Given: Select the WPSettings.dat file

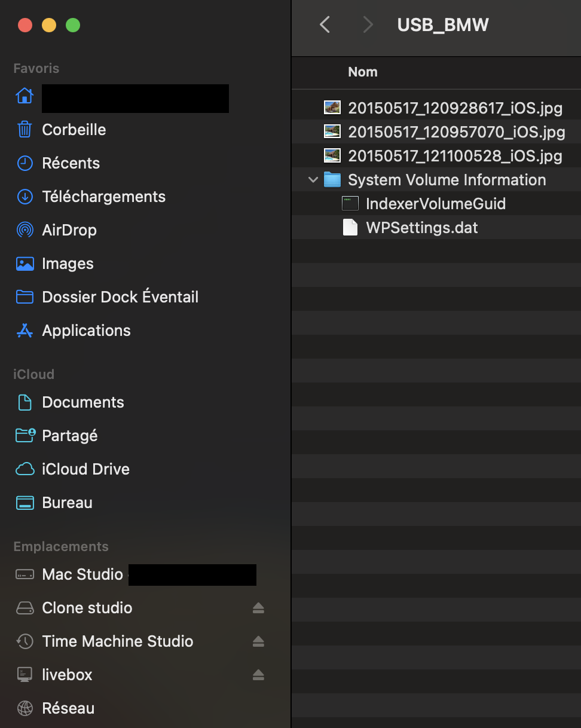Looking at the screenshot, I should pyautogui.click(x=421, y=228).
